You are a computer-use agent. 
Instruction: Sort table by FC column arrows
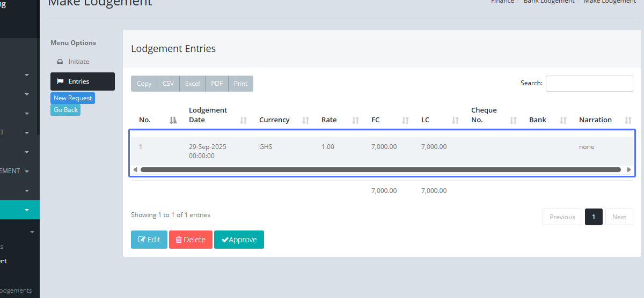[406, 120]
